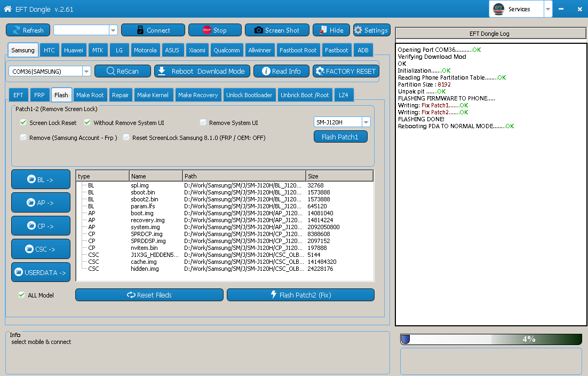Click the Refresh arrows icon
The image size is (588, 376).
pos(17,30)
